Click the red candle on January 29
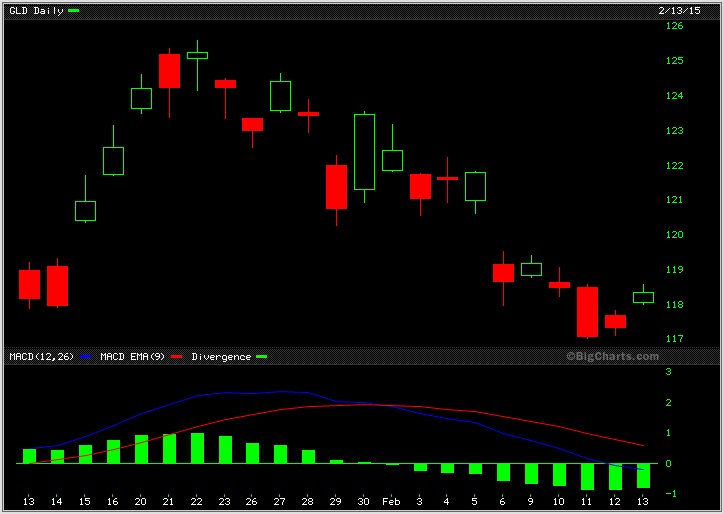 [336, 187]
